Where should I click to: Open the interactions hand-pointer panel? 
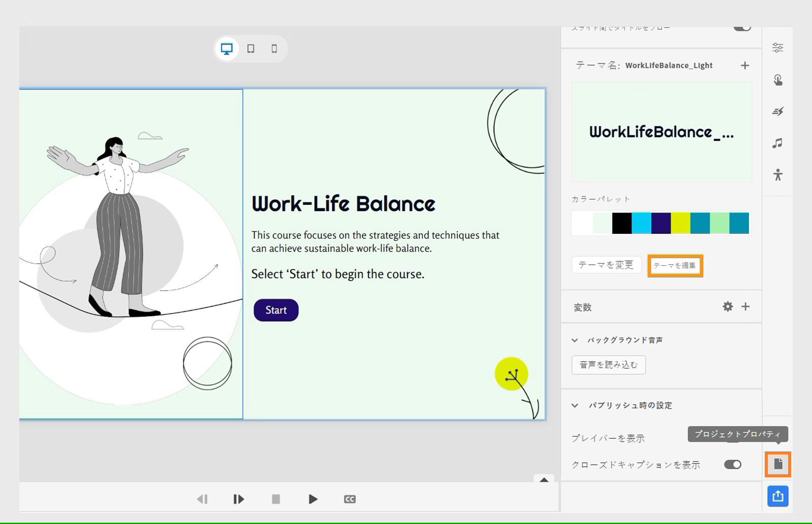[777, 80]
